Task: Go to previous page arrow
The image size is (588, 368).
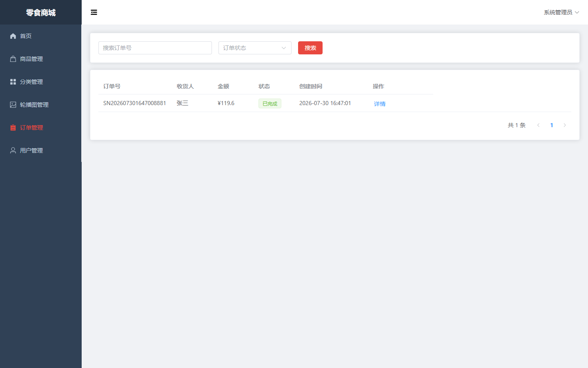Action: pyautogui.click(x=539, y=125)
